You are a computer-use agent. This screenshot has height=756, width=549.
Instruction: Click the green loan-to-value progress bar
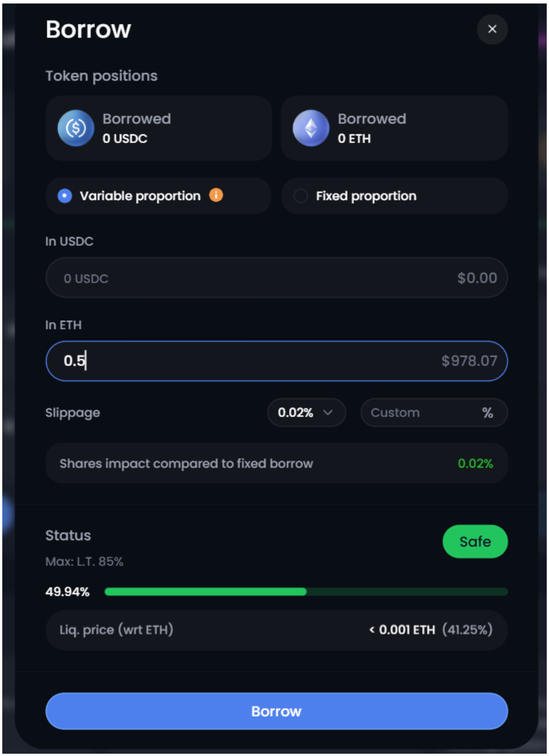[x=205, y=592]
